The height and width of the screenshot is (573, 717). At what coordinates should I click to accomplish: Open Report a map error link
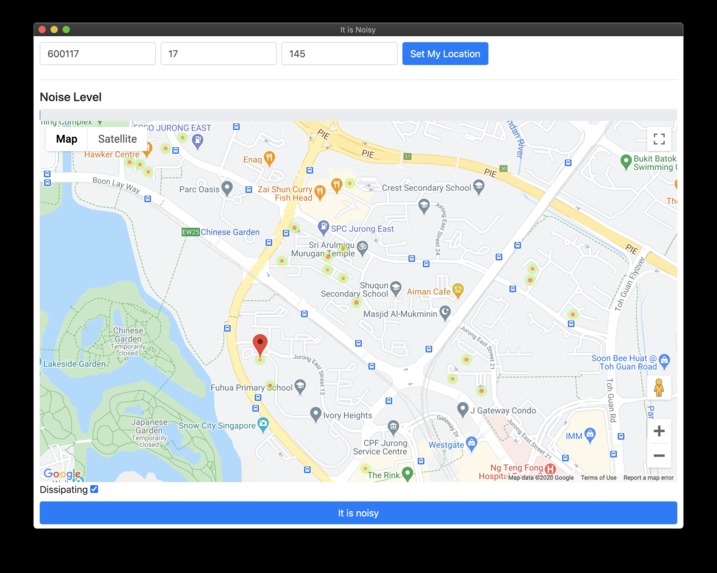pos(648,477)
